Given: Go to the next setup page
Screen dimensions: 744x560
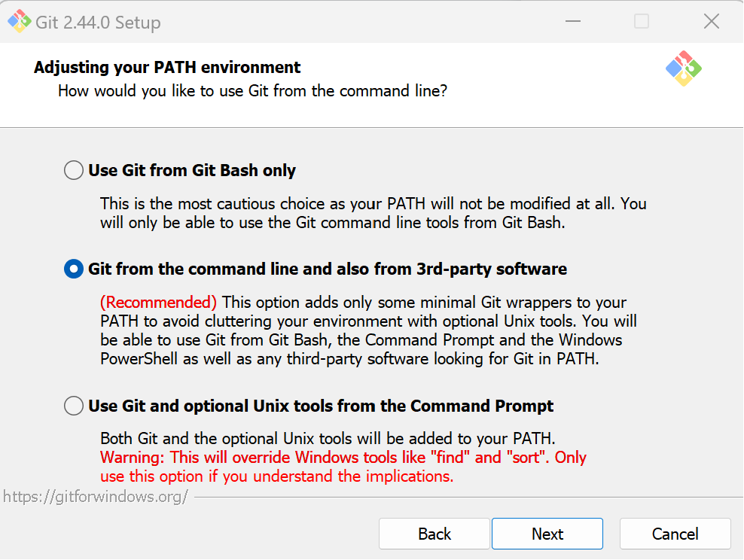Looking at the screenshot, I should point(547,534).
